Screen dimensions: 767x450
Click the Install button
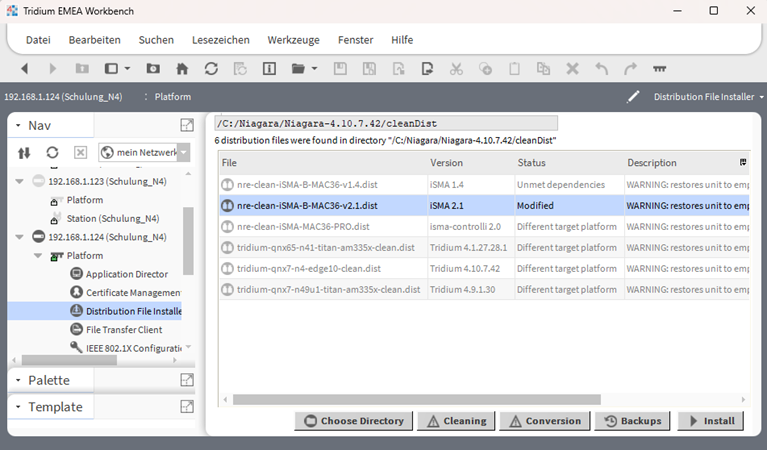tap(711, 421)
